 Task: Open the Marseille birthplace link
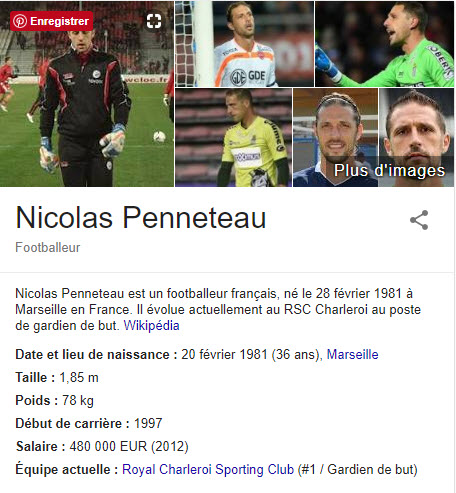tap(352, 354)
